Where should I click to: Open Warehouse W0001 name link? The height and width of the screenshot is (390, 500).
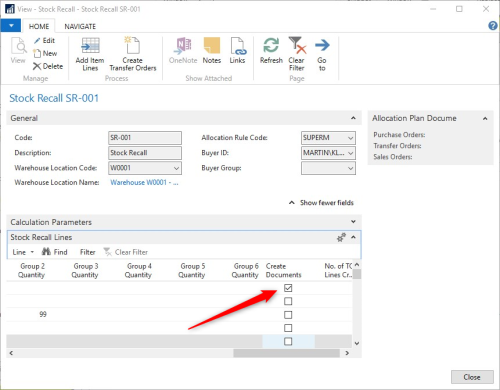144,183
